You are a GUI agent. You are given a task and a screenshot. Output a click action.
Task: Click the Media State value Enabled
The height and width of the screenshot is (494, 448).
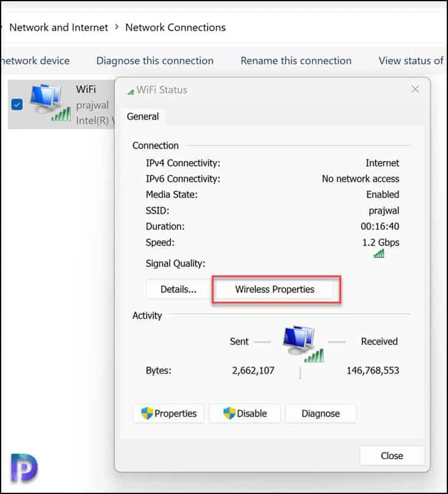click(x=383, y=194)
